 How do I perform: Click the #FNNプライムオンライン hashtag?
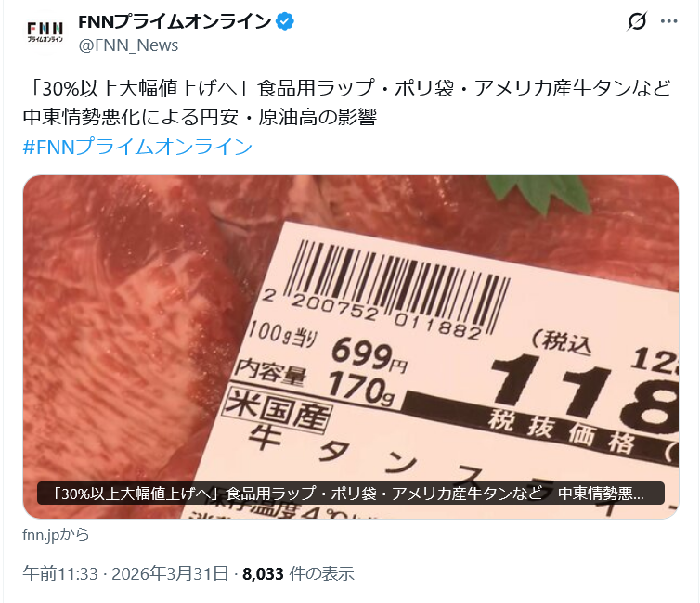pos(137,147)
